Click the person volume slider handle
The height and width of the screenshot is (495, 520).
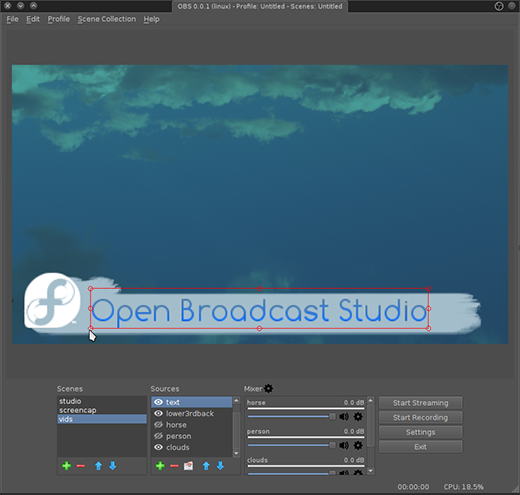point(332,445)
